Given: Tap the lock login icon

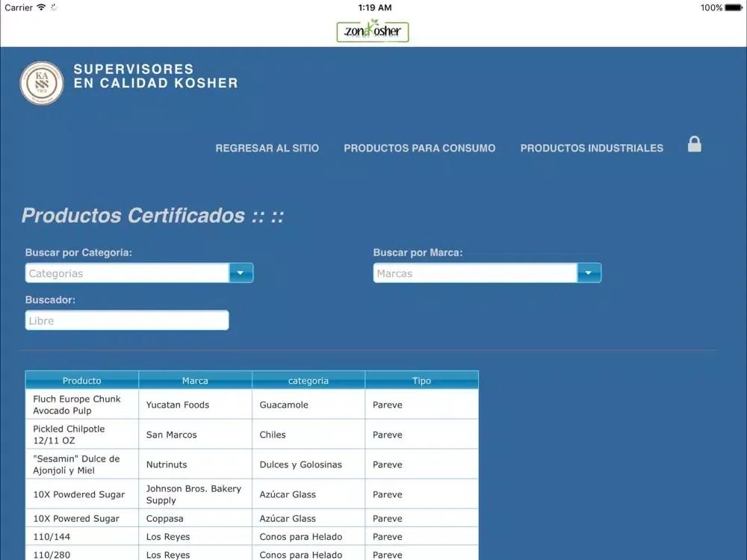Looking at the screenshot, I should coord(694,144).
